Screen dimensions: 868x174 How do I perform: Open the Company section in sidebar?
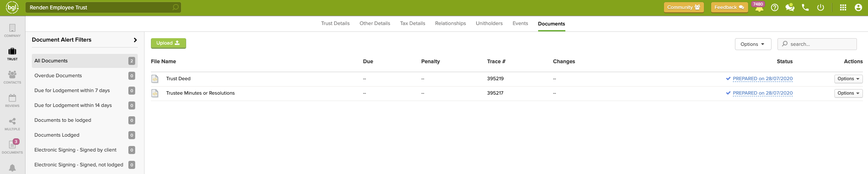click(12, 30)
